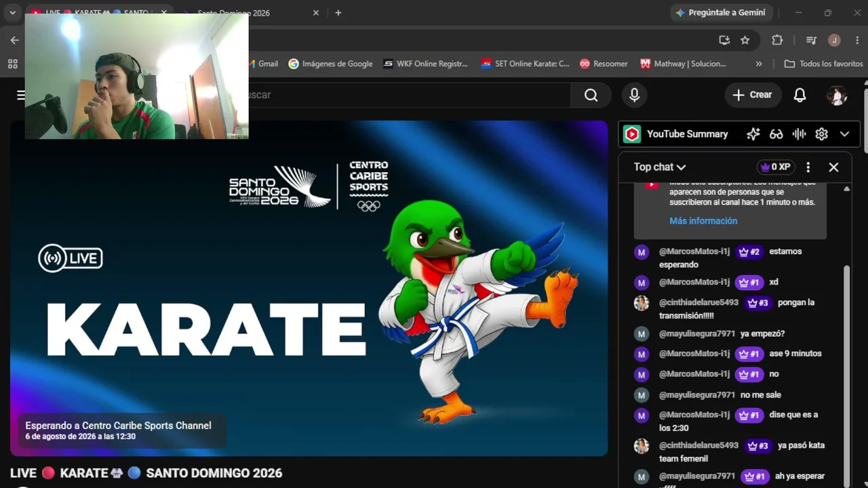Open the chat three-dot options menu
868x488 pixels.
(x=808, y=167)
